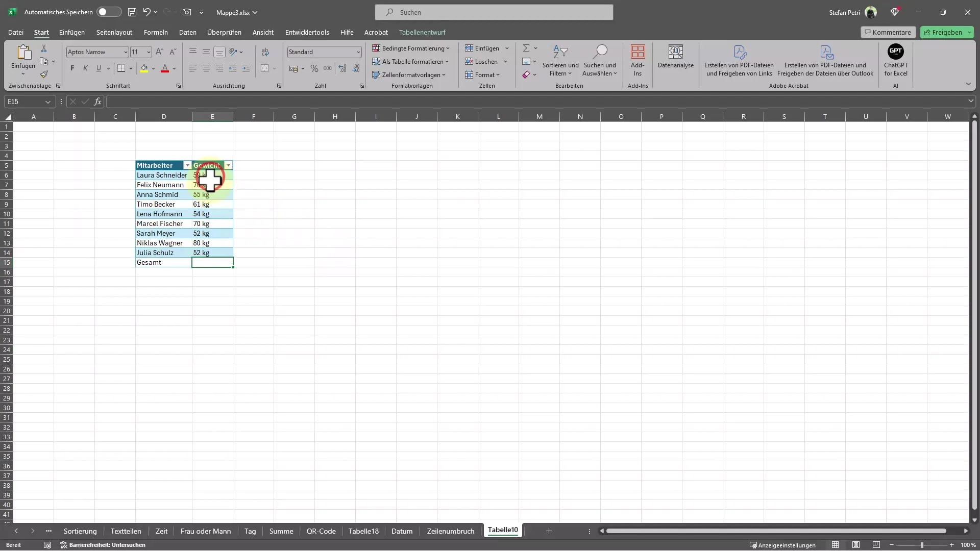Switch to the Summe worksheet tab
This screenshot has height=551, width=980.
point(281,530)
